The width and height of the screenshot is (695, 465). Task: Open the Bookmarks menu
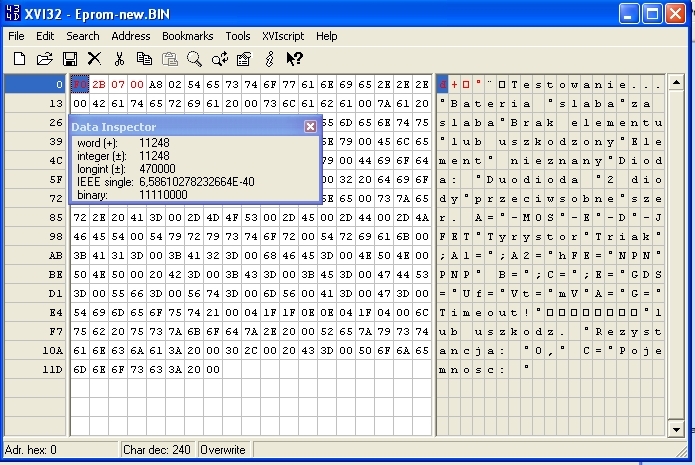[x=187, y=36]
